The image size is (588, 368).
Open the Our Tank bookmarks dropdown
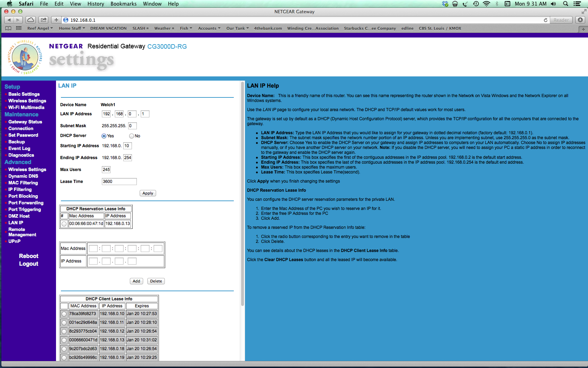[x=237, y=28]
